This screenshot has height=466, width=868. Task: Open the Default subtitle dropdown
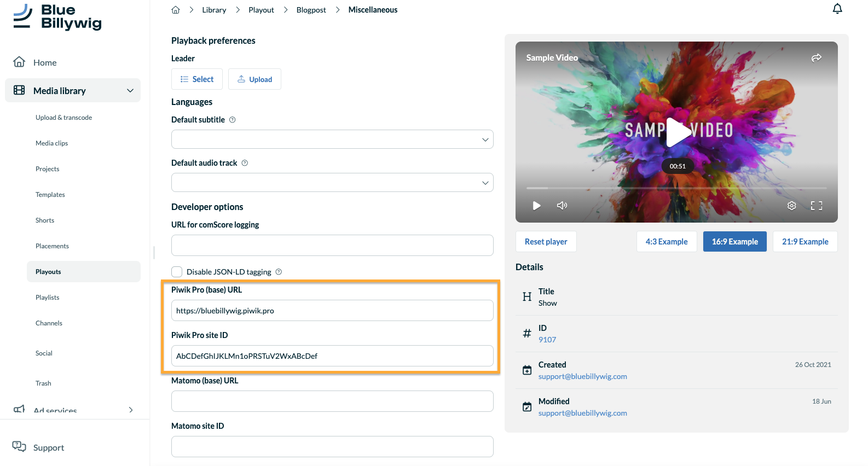point(332,139)
